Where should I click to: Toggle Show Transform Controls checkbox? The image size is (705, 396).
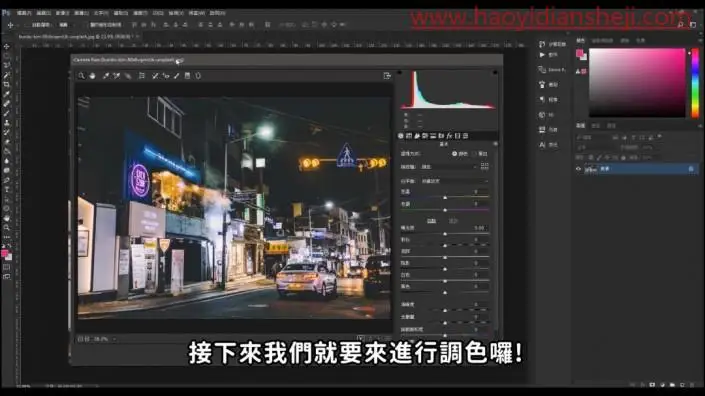87,25
